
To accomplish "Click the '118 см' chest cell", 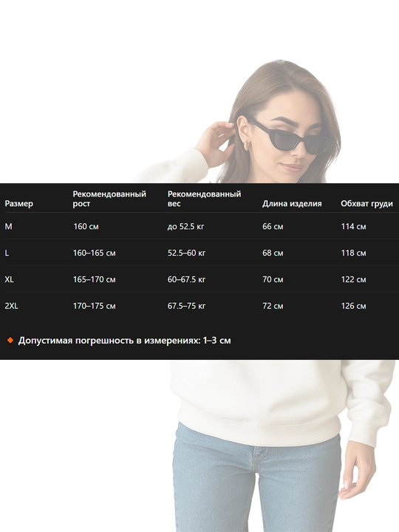I will click(x=353, y=253).
